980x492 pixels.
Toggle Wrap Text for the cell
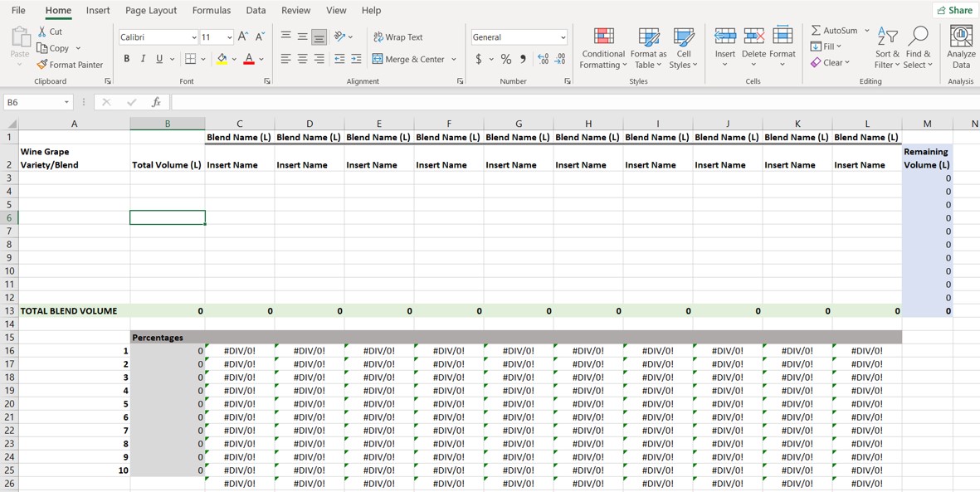tap(398, 37)
